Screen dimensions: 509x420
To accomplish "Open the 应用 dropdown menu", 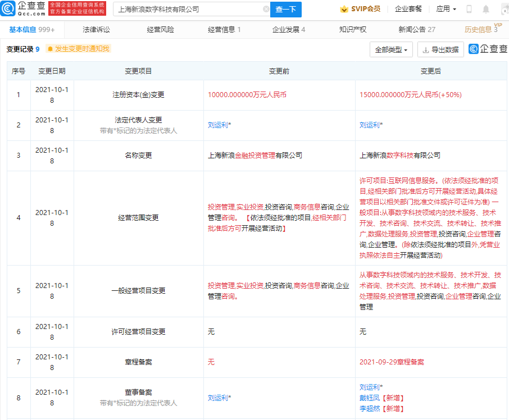I will point(446,9).
